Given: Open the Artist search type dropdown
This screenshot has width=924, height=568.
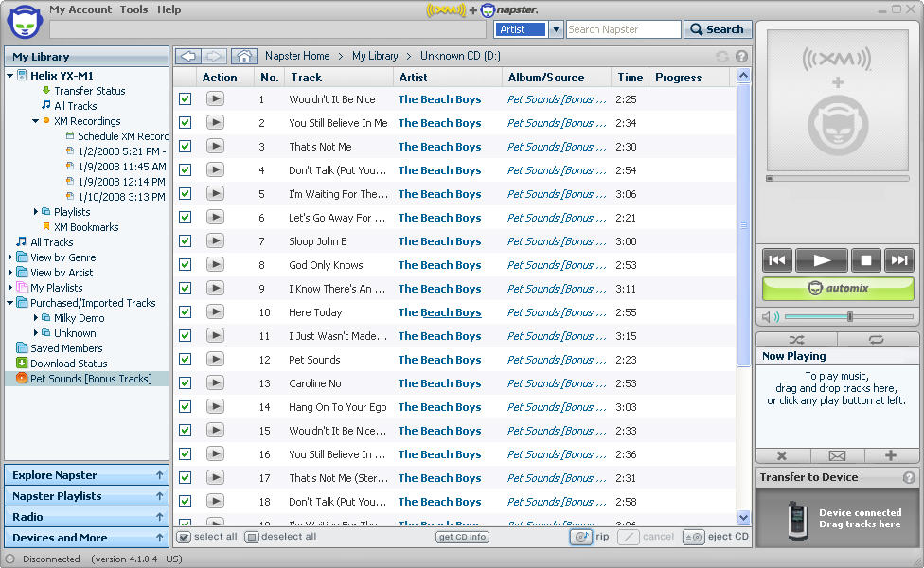Looking at the screenshot, I should pos(556,29).
